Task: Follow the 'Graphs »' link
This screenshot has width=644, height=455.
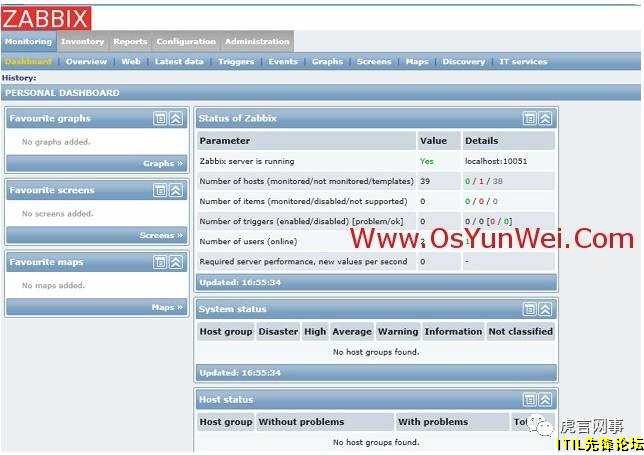Action: (163, 163)
